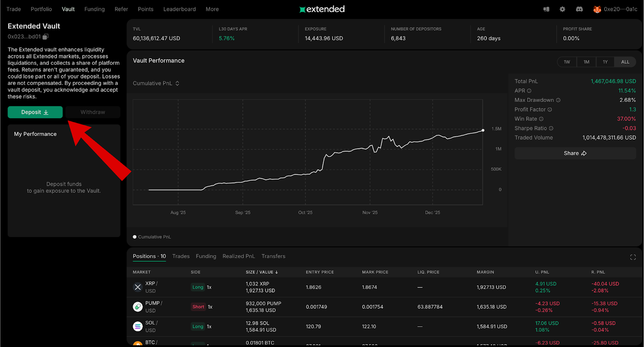Click the PUMP market icon

[138, 307]
